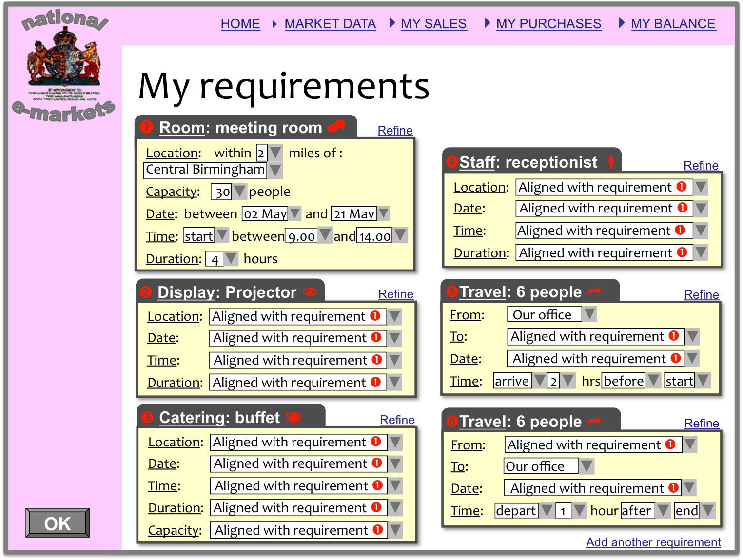The image size is (743, 560).
Task: Expand the Capacity 30 people dropdown
Action: point(239,192)
